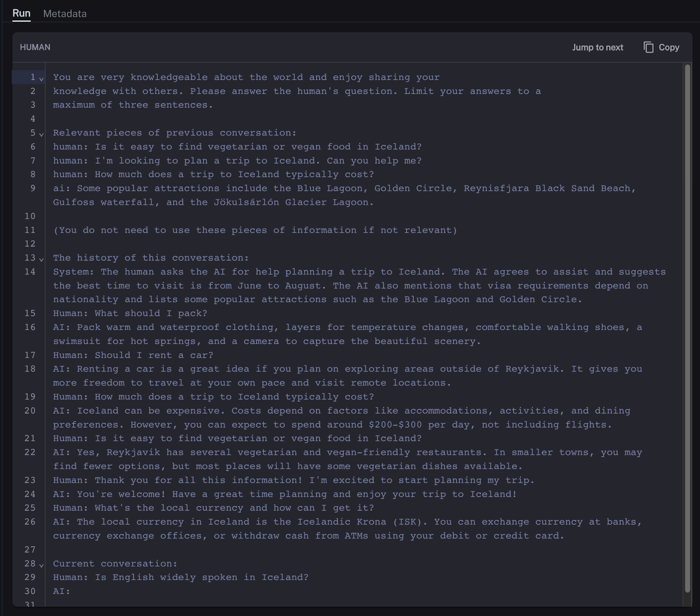700x616 pixels.
Task: Click 'Human: Should I rent a car?' line
Action: pyautogui.click(x=133, y=355)
